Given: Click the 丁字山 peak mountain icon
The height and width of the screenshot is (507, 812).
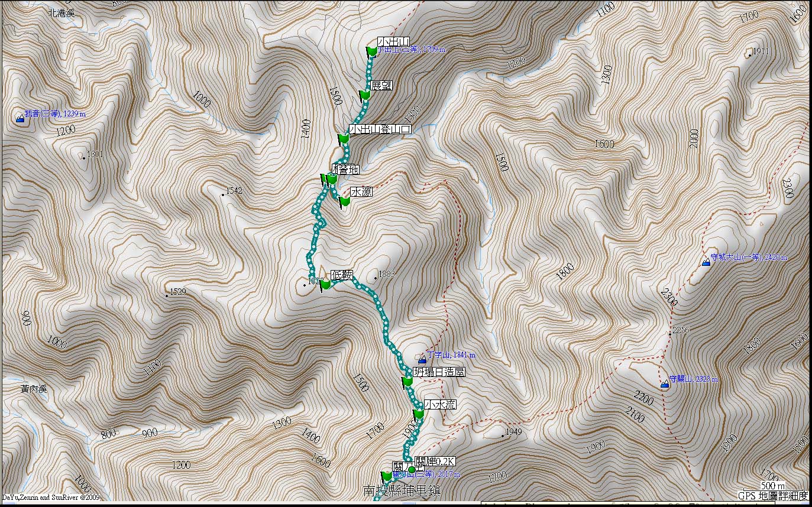Looking at the screenshot, I should [422, 360].
